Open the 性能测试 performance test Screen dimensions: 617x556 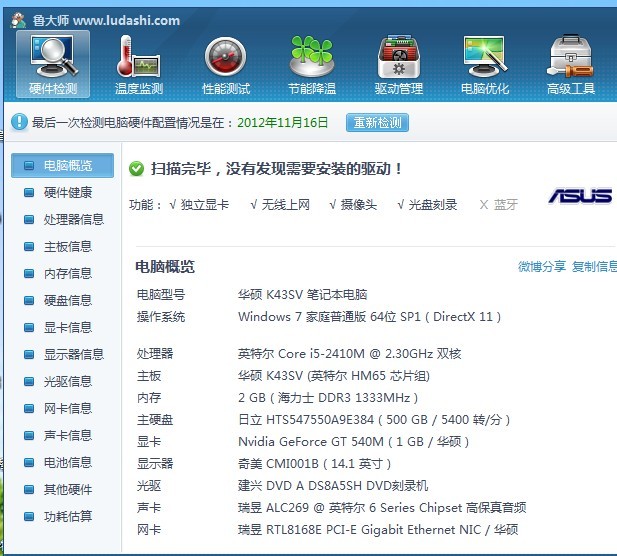[225, 64]
